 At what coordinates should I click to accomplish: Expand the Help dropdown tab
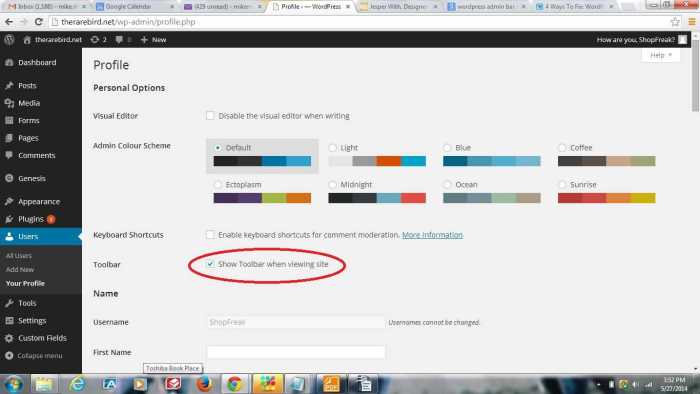661,55
